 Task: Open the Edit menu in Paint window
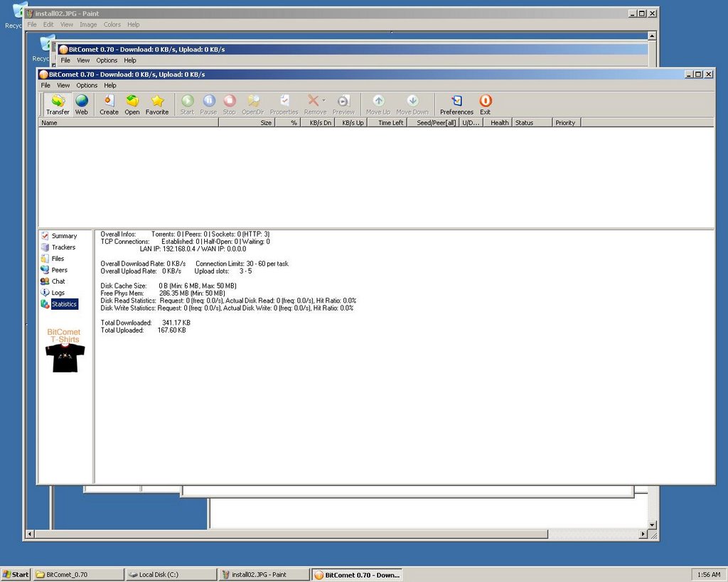48,25
